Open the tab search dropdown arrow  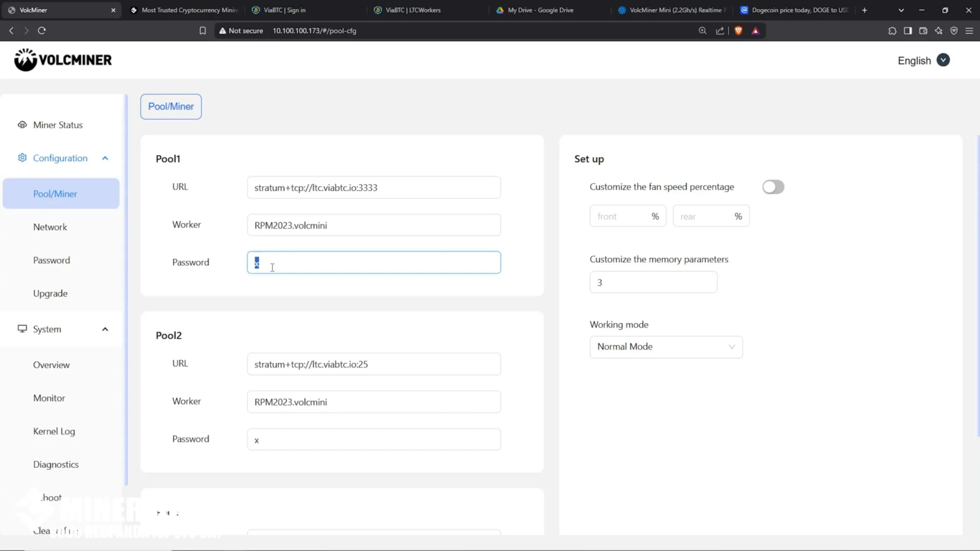901,10
